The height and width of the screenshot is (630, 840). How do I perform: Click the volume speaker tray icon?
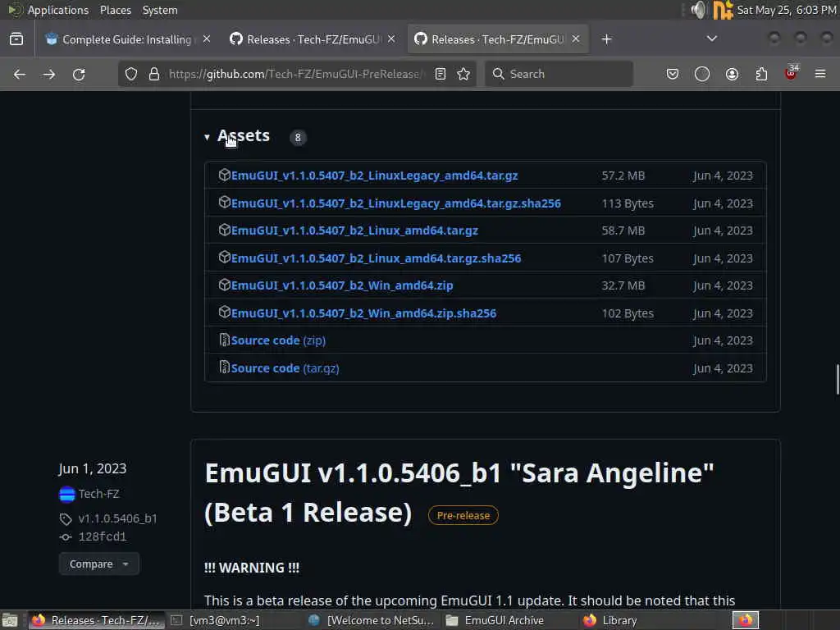[698, 10]
